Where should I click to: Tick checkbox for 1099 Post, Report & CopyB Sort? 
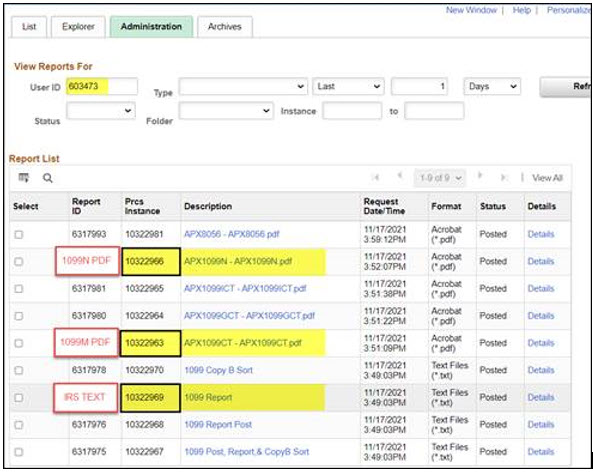pyautogui.click(x=19, y=452)
